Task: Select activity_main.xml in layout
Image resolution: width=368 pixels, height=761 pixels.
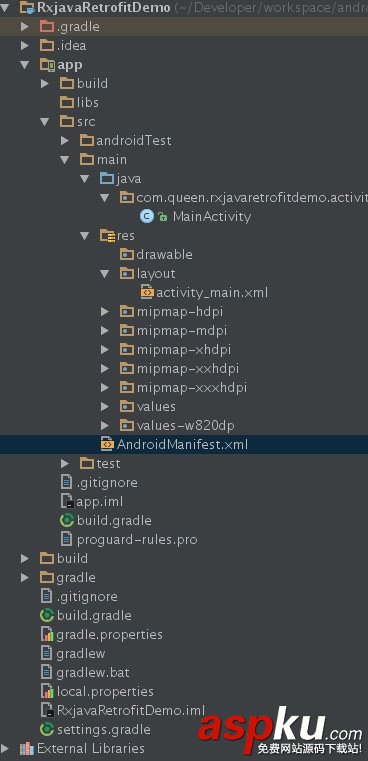Action: pyautogui.click(x=212, y=293)
